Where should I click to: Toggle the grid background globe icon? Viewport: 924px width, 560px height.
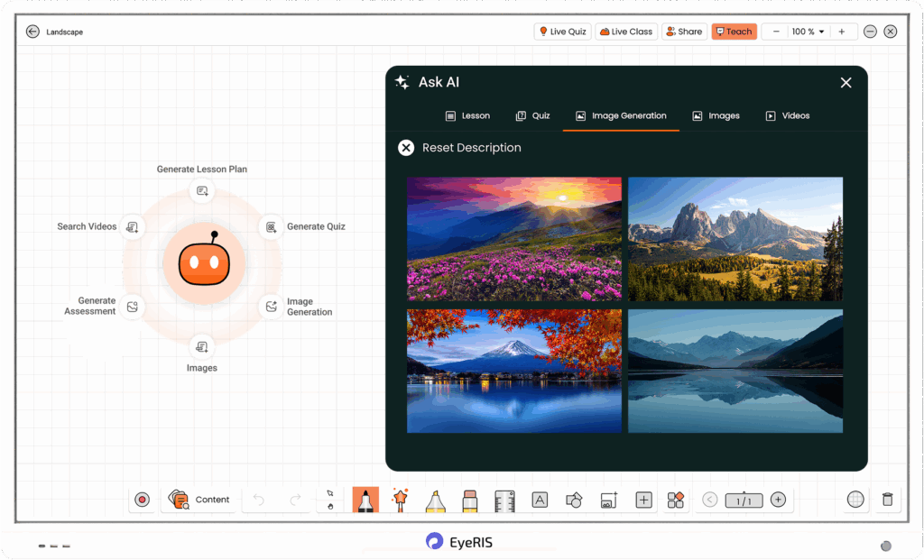855,500
